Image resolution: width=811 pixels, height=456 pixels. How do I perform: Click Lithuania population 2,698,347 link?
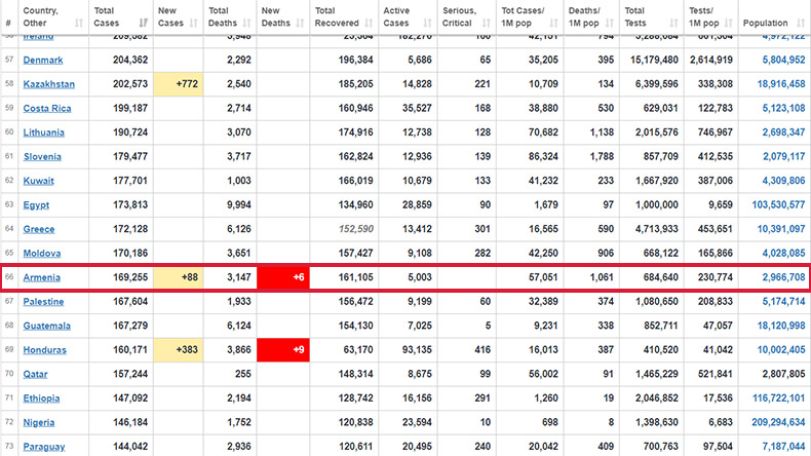tap(784, 132)
